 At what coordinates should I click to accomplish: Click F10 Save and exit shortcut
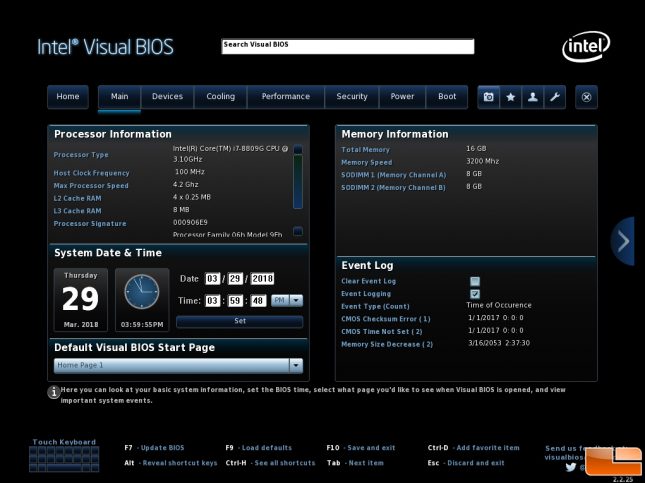point(361,448)
